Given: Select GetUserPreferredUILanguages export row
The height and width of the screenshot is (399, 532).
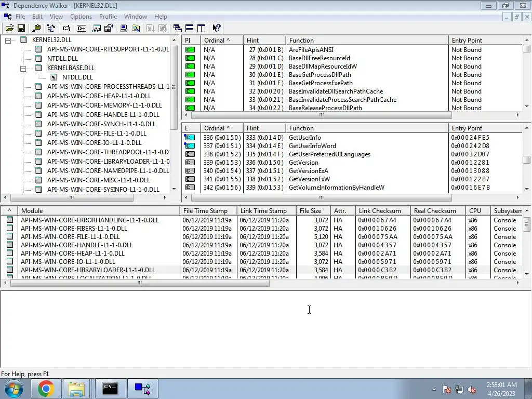Looking at the screenshot, I should 352,154.
